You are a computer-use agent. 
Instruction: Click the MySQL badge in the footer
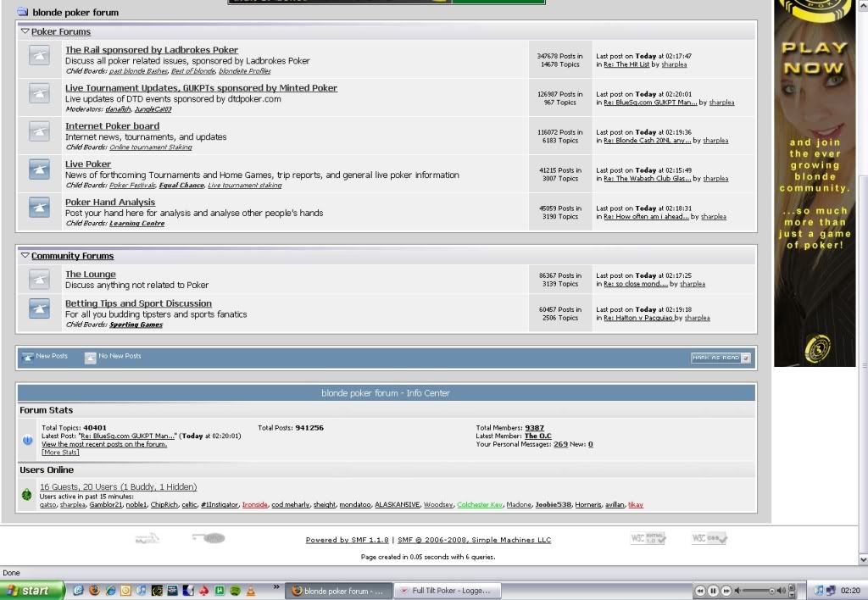pyautogui.click(x=147, y=538)
